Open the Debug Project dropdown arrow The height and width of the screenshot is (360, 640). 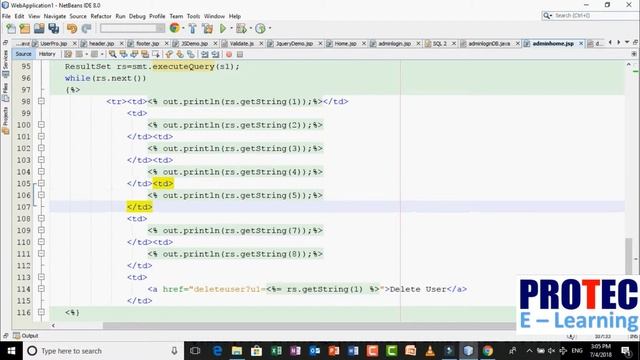(250, 29)
